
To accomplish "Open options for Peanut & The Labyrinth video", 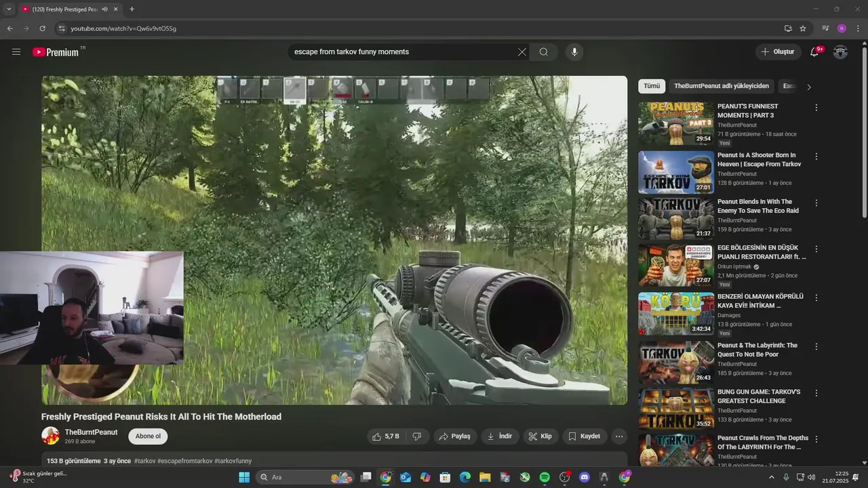I will (x=816, y=346).
